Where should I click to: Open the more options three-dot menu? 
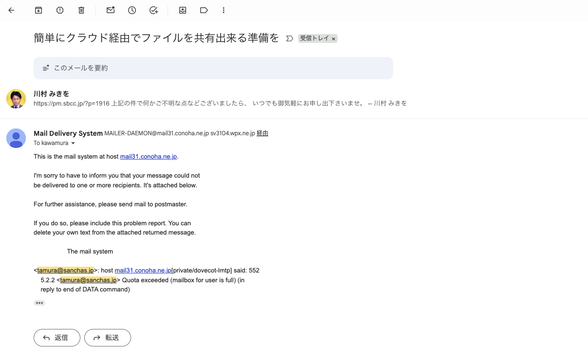pyautogui.click(x=224, y=10)
